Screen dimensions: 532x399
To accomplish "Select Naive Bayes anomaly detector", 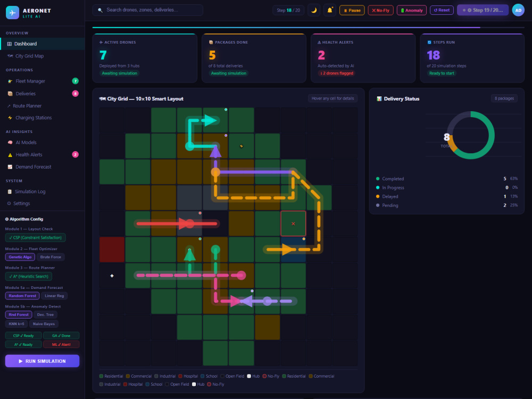I will (44, 324).
